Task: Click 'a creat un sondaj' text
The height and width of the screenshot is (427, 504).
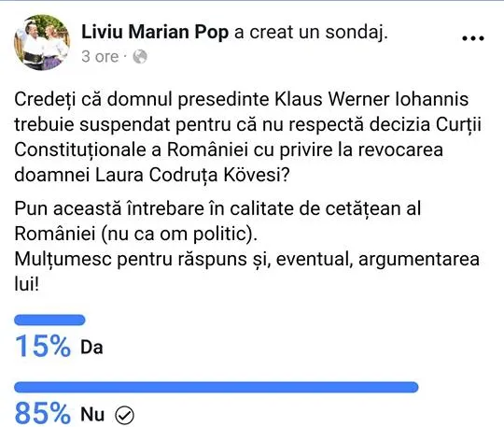Action: 311,32
